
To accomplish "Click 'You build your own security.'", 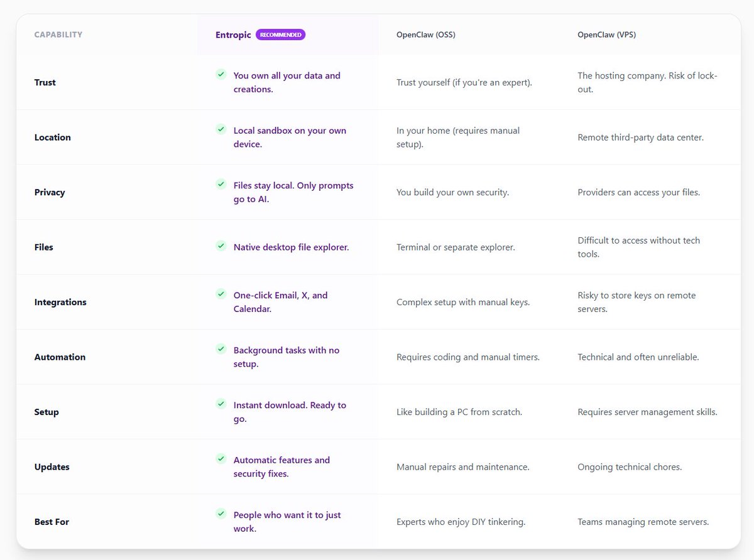I will [x=453, y=192].
